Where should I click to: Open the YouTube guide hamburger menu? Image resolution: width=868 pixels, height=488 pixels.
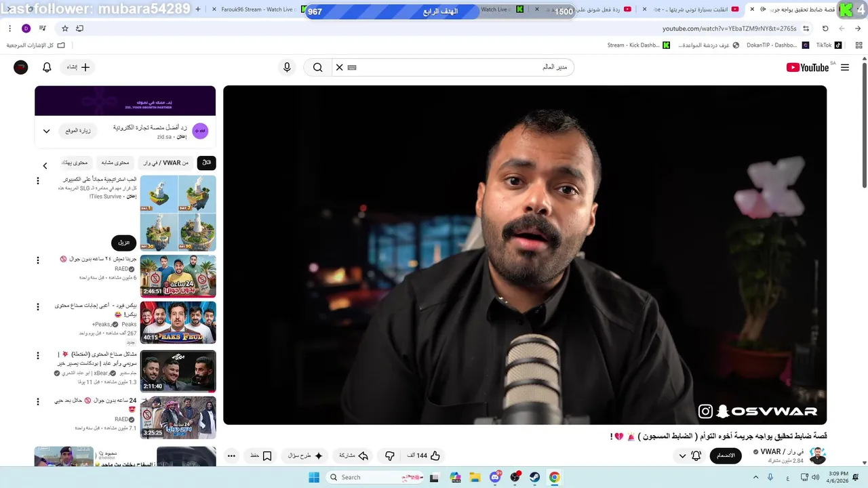844,67
